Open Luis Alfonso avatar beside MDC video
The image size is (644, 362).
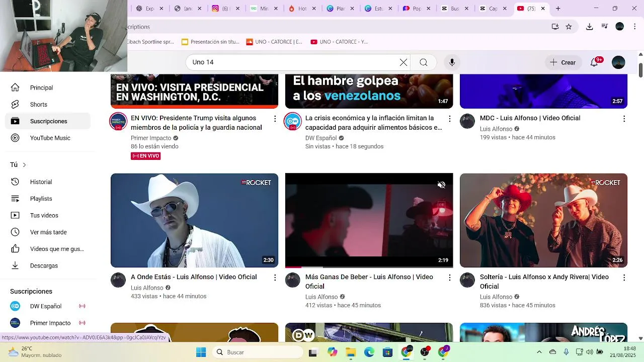tap(467, 121)
